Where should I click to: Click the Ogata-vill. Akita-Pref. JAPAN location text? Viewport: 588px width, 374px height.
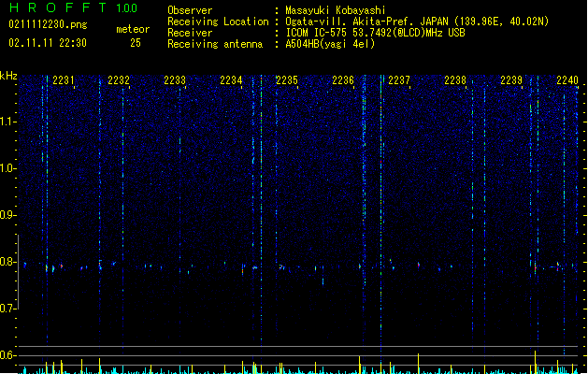coord(417,22)
